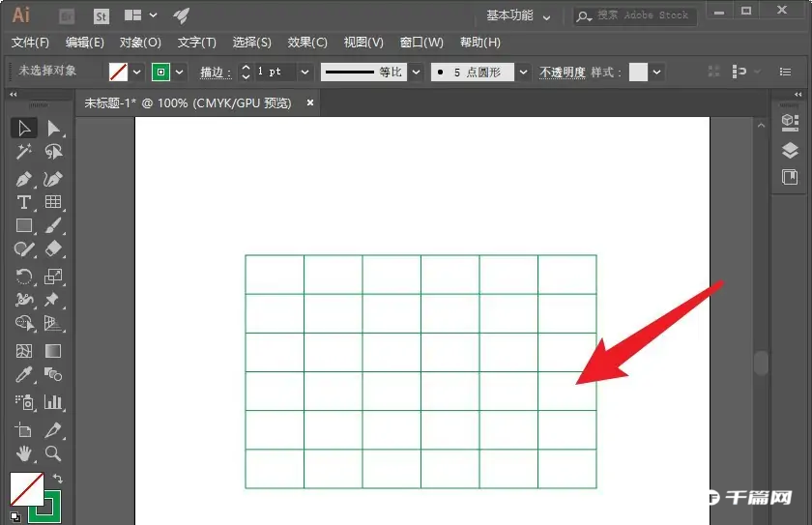Click the GPU performance rocket icon
This screenshot has width=812, height=525.
pos(182,16)
